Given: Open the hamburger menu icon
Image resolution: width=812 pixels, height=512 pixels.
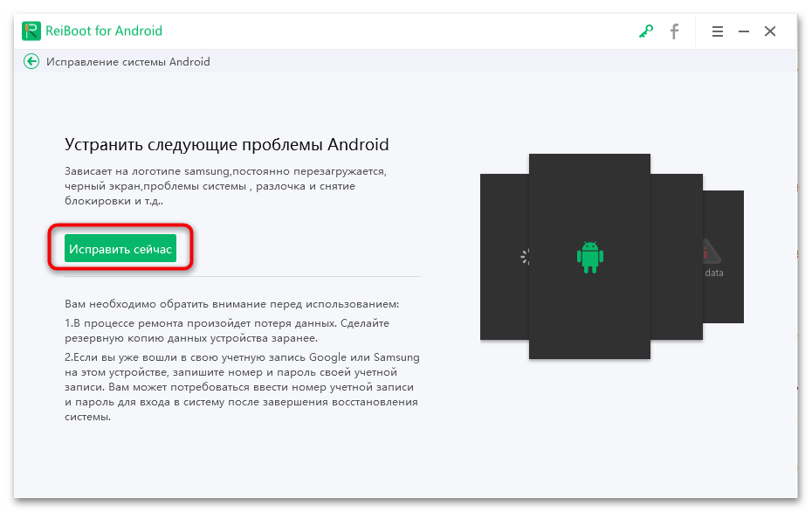Looking at the screenshot, I should click(x=717, y=31).
